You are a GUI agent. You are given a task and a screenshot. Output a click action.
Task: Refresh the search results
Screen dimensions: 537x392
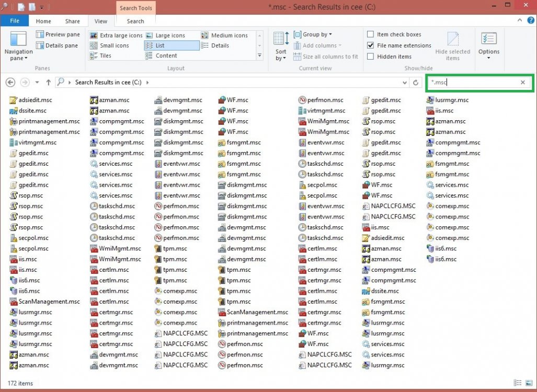click(415, 83)
